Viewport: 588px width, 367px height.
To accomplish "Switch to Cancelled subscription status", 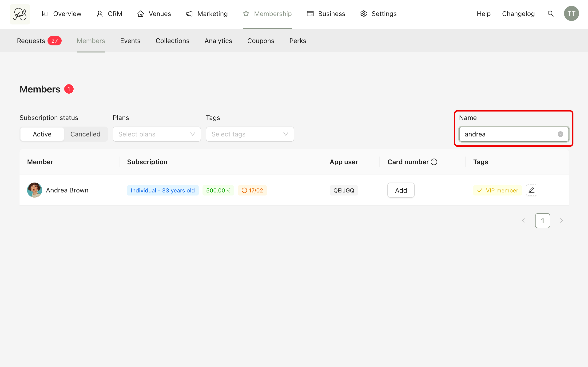I will pyautogui.click(x=85, y=134).
